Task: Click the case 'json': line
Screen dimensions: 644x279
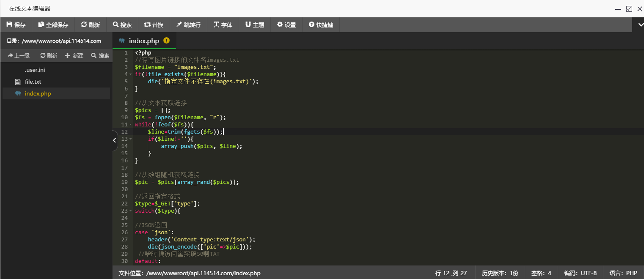Action: pos(154,232)
